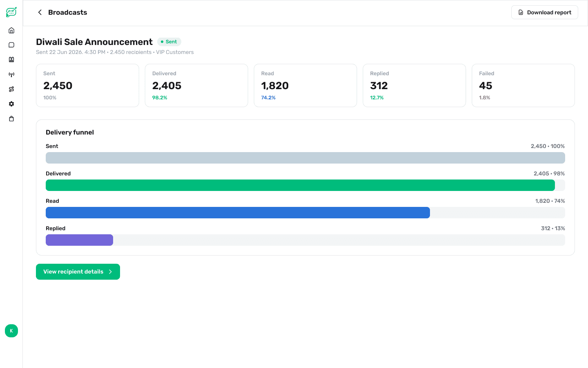Click the Diwali Sale Announcement title

[94, 42]
